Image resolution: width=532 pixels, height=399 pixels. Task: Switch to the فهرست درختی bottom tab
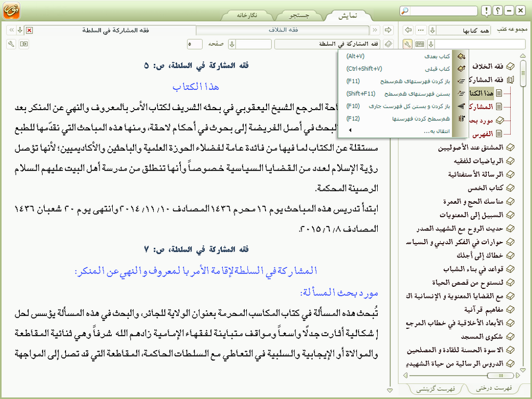tap(494, 388)
